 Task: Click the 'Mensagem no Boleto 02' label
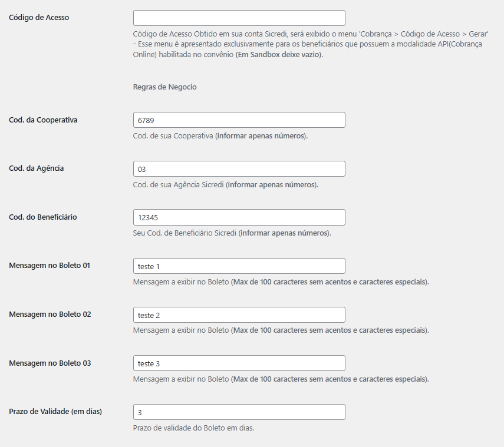[x=50, y=314]
